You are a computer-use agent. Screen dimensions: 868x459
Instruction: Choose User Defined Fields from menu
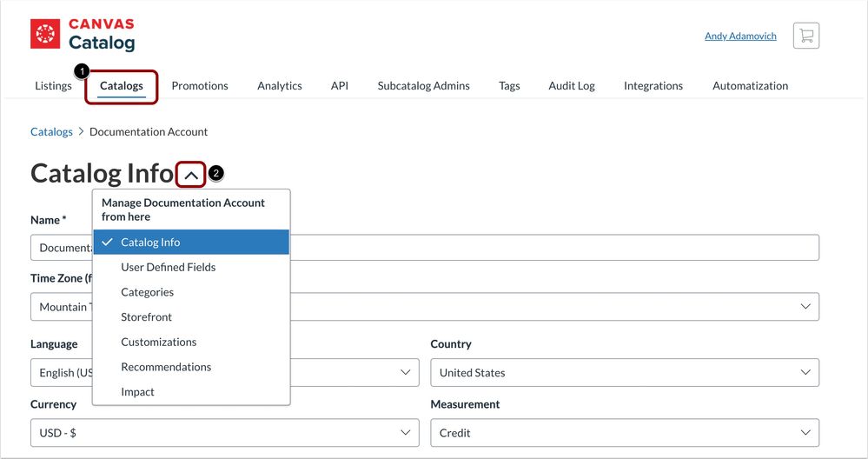[x=191, y=267]
